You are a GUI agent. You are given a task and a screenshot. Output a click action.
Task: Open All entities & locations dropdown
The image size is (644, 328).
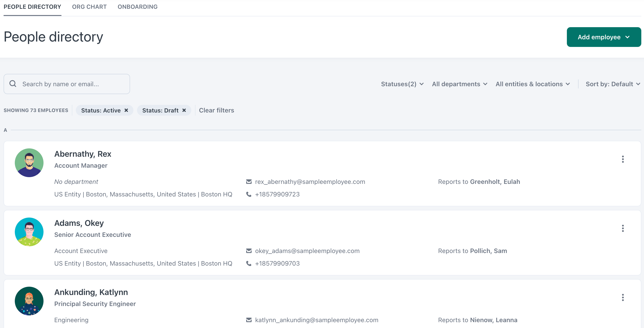click(x=533, y=84)
